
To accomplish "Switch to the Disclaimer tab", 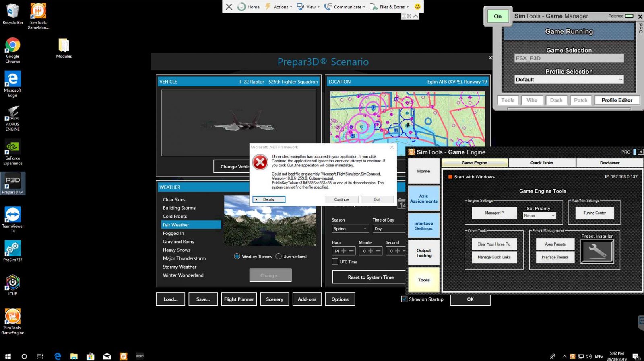I will (610, 163).
